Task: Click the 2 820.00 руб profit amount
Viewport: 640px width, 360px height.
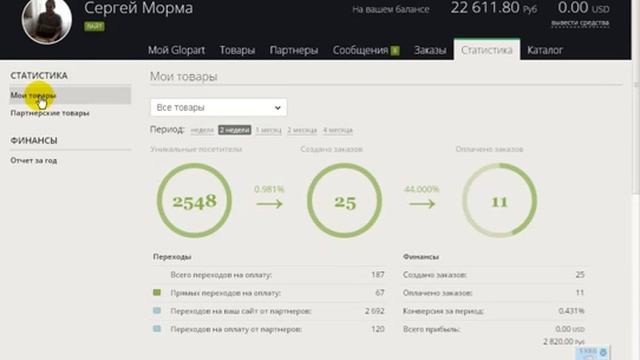Action: [564, 342]
